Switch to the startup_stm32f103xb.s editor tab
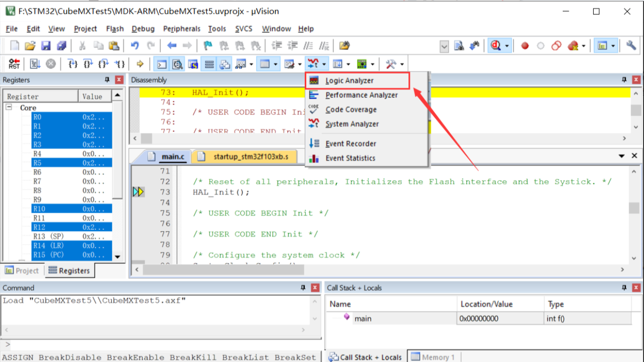Screen dimensions: 644x362 click(245, 157)
